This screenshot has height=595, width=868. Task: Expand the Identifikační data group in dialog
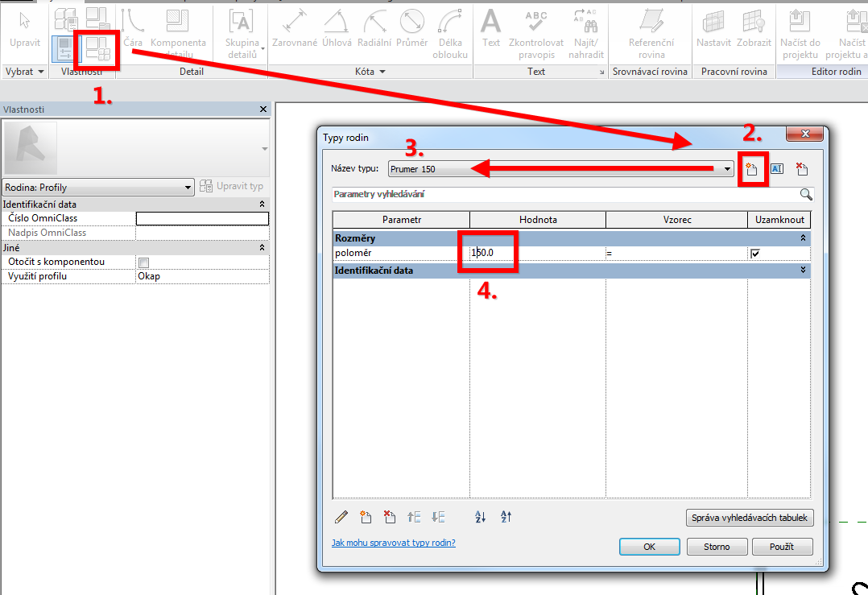802,271
